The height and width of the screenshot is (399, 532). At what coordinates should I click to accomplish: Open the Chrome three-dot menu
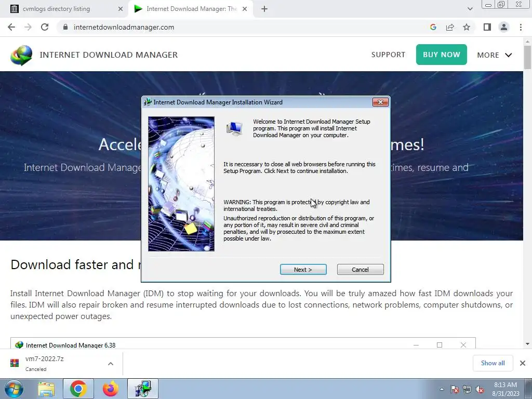pos(521,27)
